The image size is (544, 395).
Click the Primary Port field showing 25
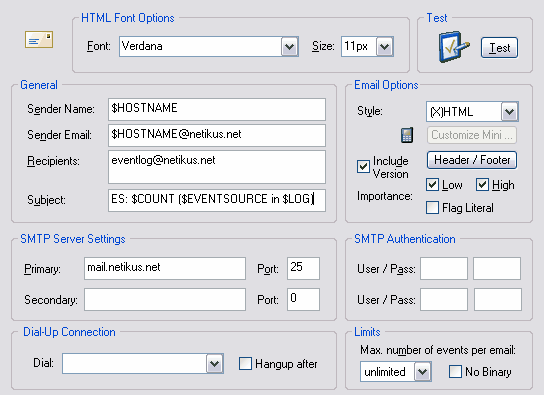pos(303,268)
